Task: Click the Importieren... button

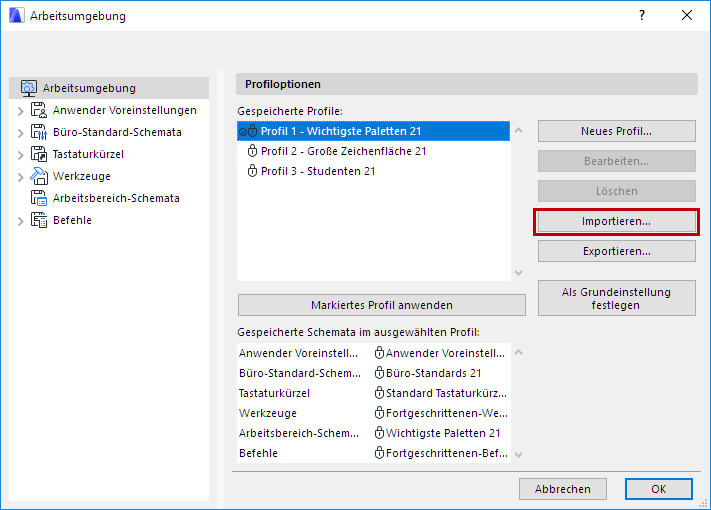Action: [616, 221]
